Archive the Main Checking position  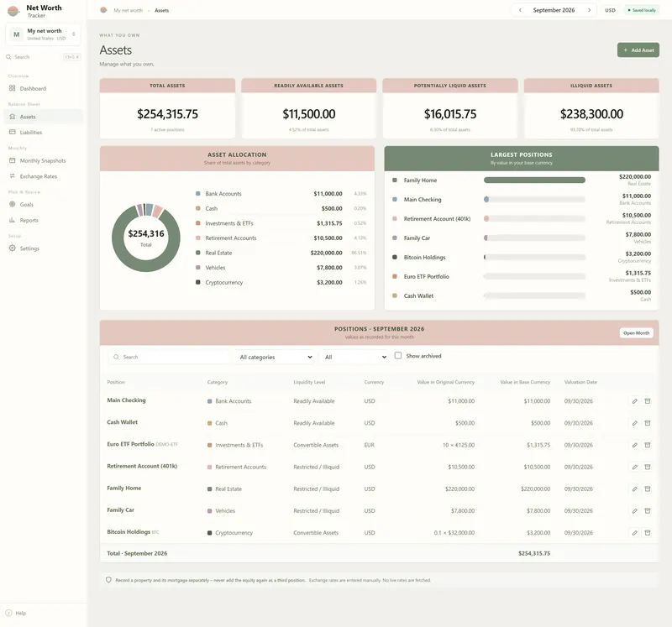(x=648, y=401)
